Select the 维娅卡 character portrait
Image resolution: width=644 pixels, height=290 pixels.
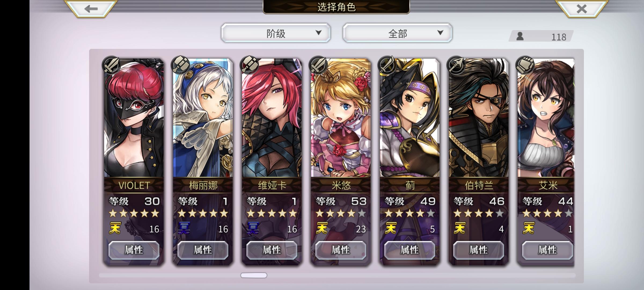tap(272, 118)
